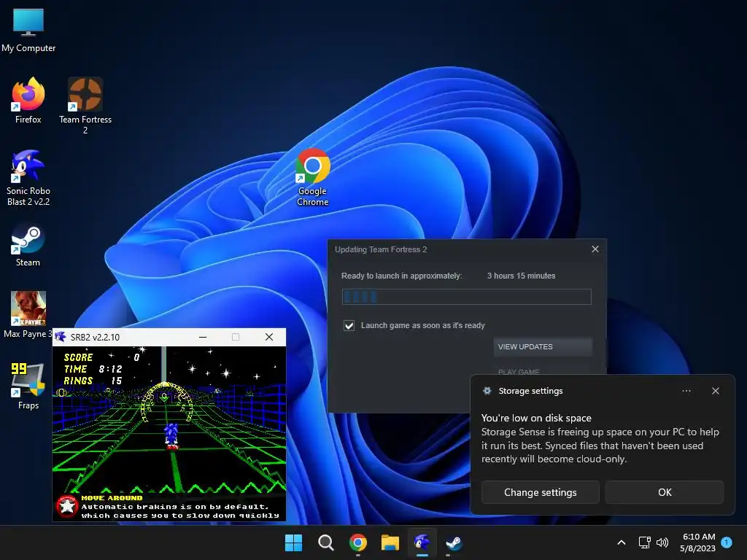Click the SRB2 v2.2.10 window title text

click(95, 337)
